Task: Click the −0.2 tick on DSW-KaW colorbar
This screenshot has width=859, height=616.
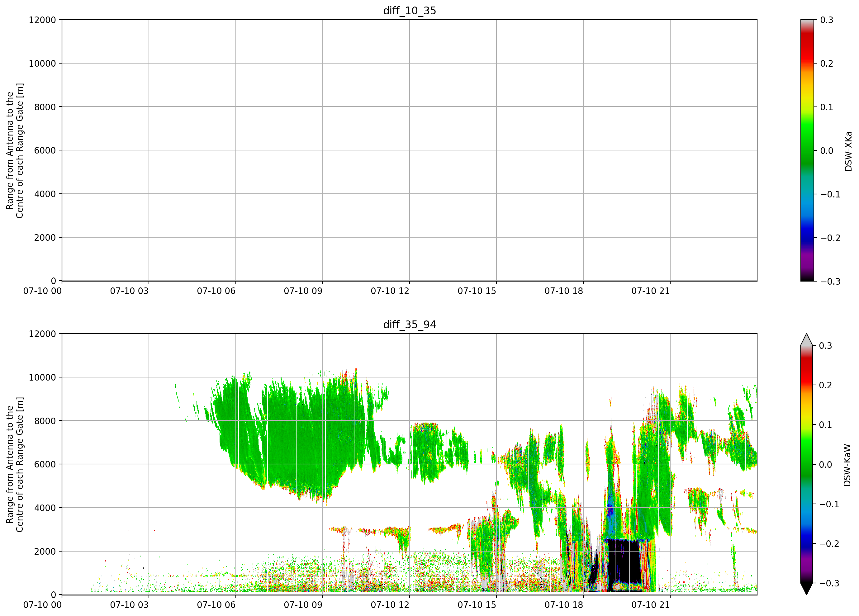Action: pyautogui.click(x=829, y=543)
